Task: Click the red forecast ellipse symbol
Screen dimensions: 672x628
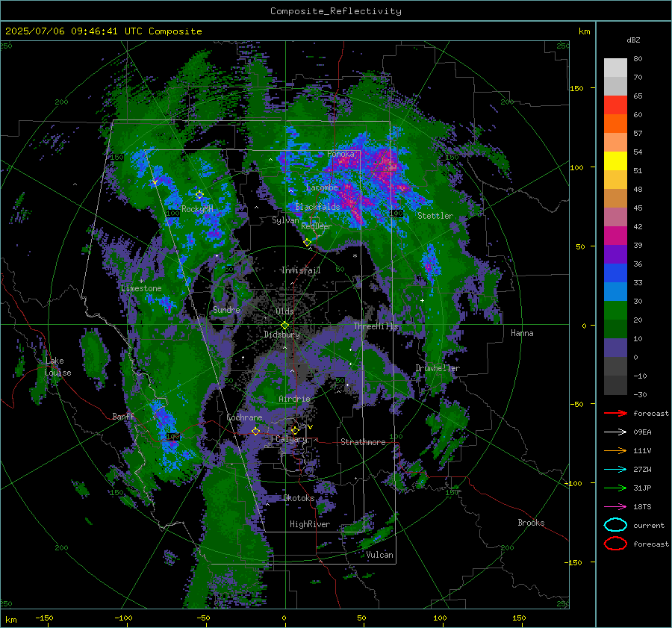Action: [x=615, y=544]
